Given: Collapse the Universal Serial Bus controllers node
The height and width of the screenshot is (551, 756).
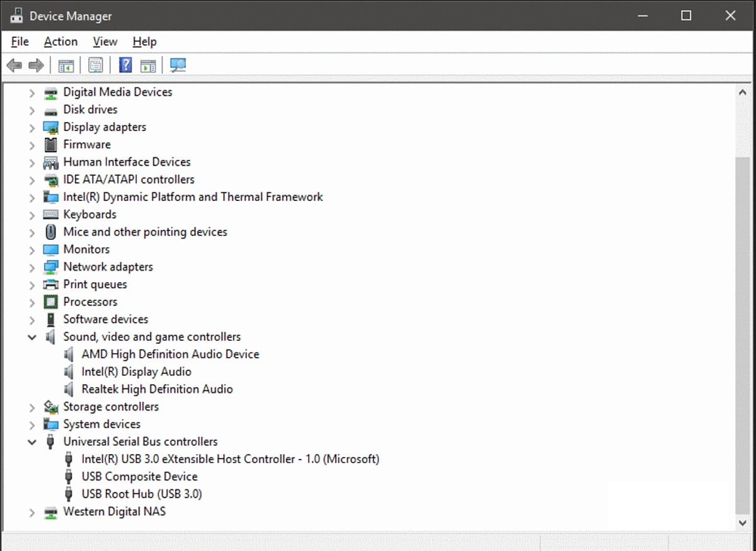Looking at the screenshot, I should (x=32, y=442).
